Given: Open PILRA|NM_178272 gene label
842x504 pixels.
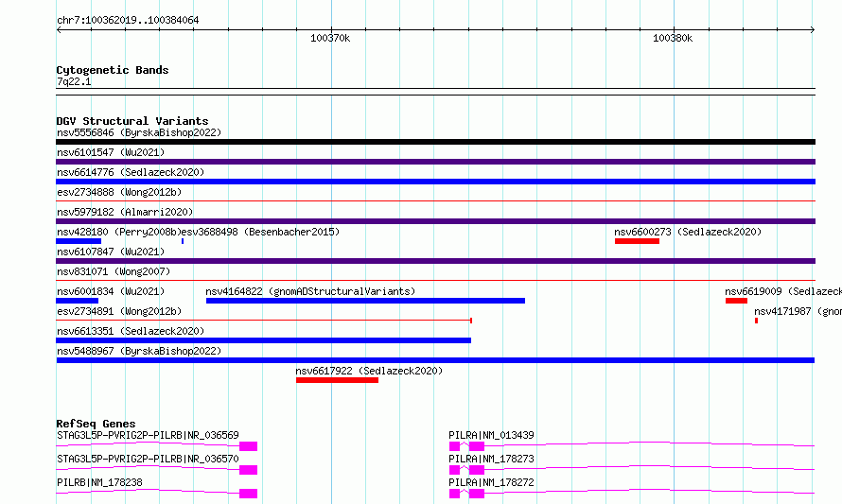Looking at the screenshot, I should [491, 482].
